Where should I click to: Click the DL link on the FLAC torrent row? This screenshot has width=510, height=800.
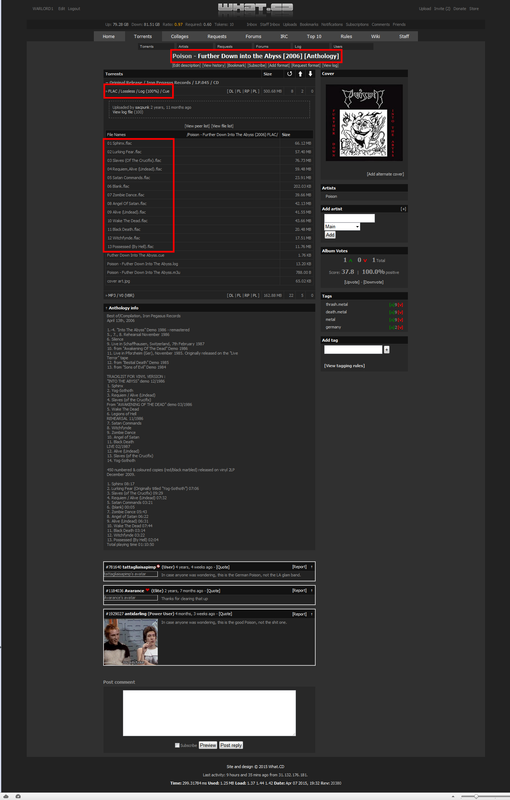coord(231,91)
